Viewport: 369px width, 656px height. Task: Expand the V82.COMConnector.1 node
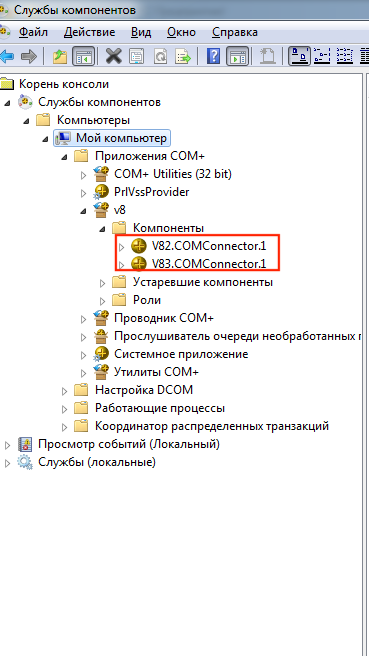tap(122, 247)
